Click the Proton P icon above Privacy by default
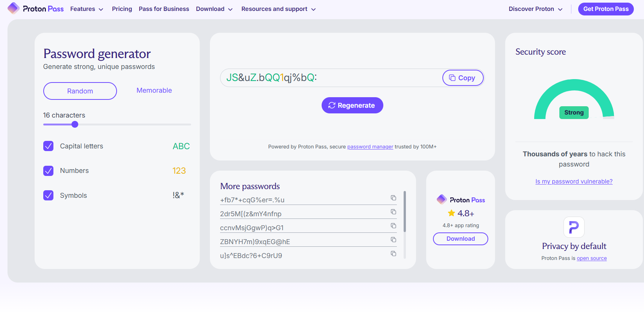Screen dimensions: 644x330 [574, 227]
